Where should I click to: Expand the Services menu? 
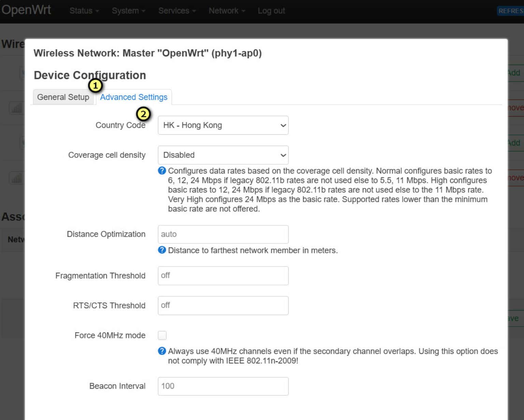coord(177,11)
